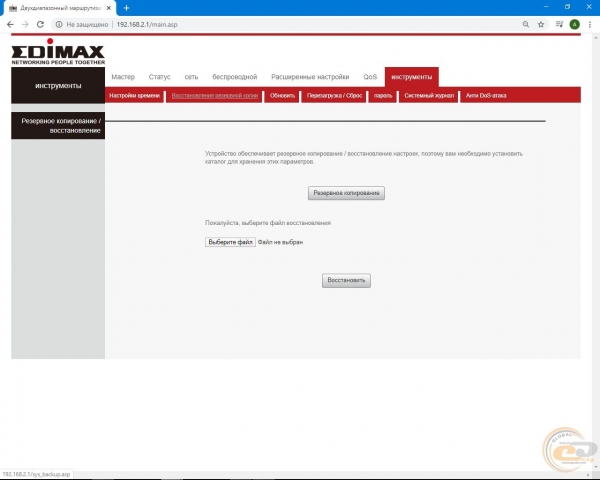Select the беспроводной tab

tap(235, 77)
